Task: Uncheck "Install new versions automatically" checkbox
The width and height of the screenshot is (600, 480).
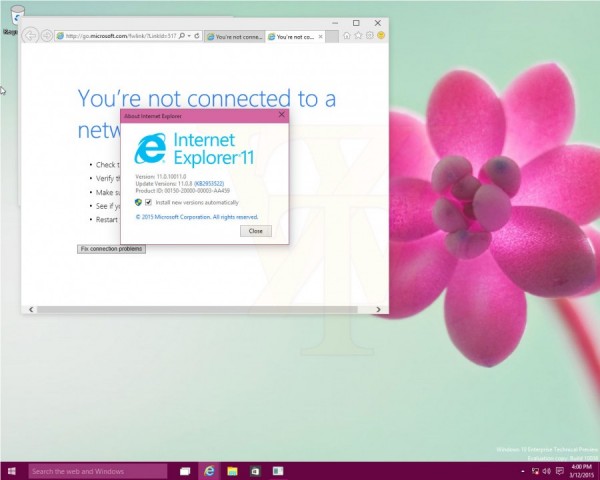Action: 148,202
